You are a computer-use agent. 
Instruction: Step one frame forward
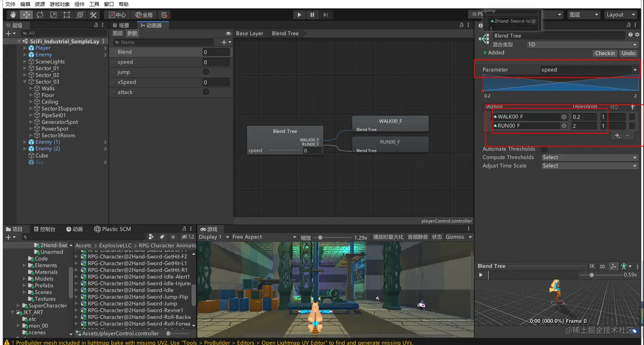[x=325, y=15]
